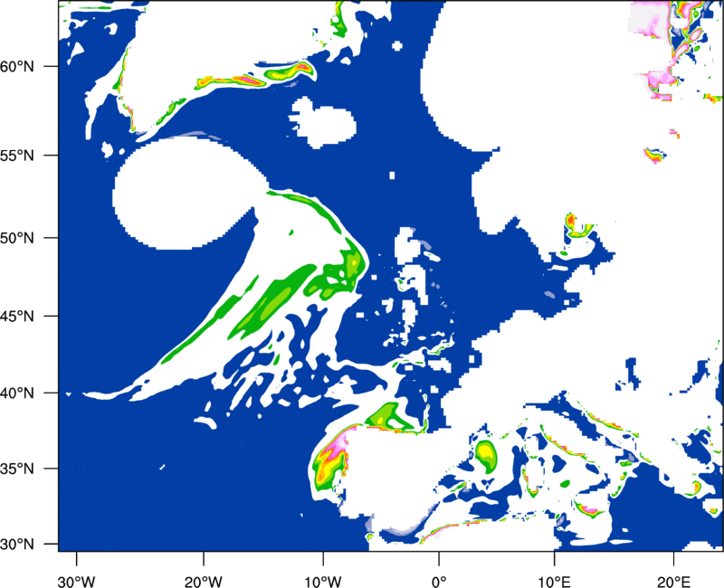Click the 10°W longitude label
The width and height of the screenshot is (724, 588).
(x=323, y=582)
